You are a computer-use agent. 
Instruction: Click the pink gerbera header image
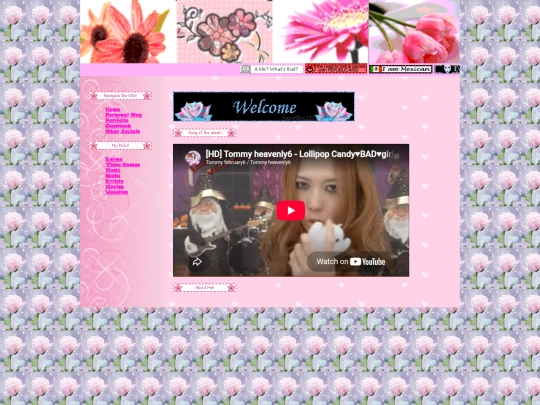pyautogui.click(x=321, y=31)
